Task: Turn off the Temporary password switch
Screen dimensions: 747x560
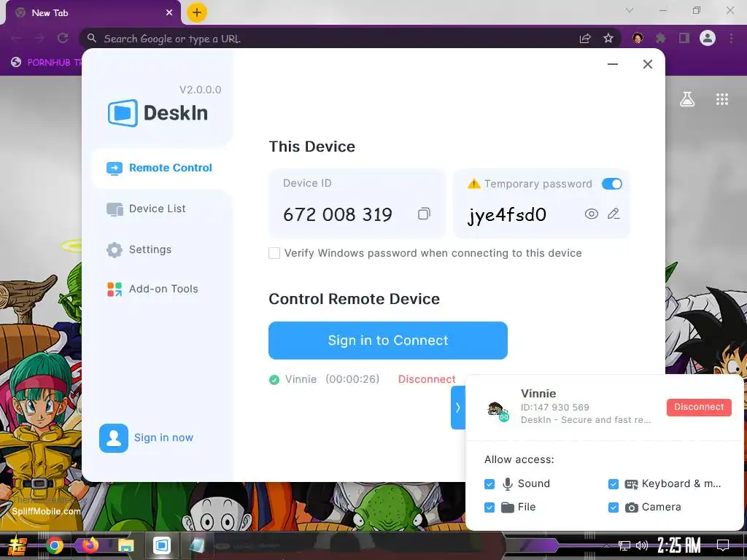Action: (x=612, y=184)
